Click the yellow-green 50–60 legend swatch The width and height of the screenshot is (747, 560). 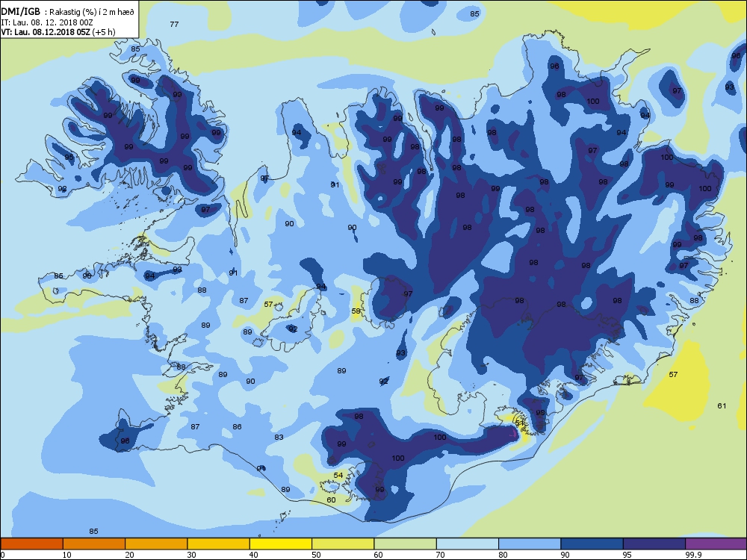click(x=343, y=544)
